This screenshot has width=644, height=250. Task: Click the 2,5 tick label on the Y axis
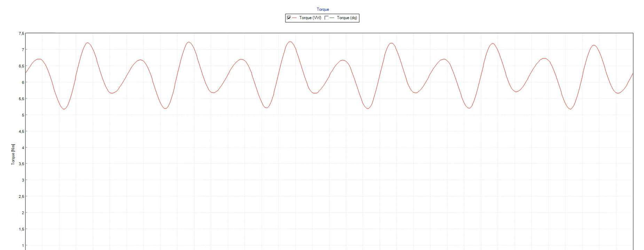(22, 196)
